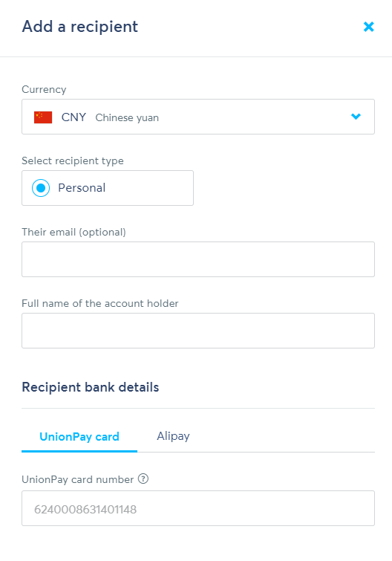Expand the currency chevron arrow

356,116
